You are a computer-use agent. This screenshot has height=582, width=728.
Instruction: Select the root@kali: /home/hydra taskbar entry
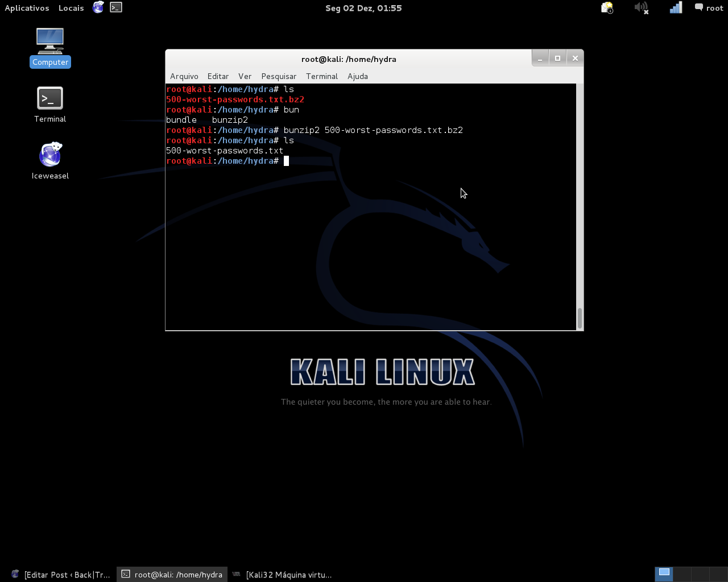tap(172, 575)
